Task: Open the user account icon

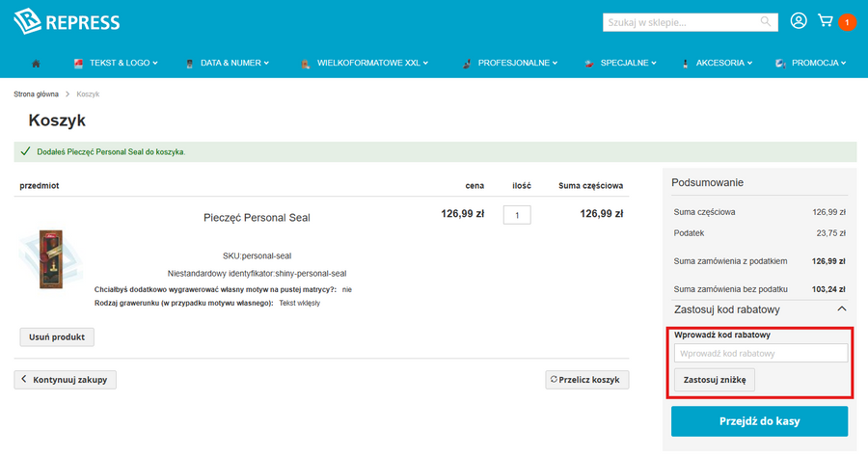Action: tap(798, 21)
